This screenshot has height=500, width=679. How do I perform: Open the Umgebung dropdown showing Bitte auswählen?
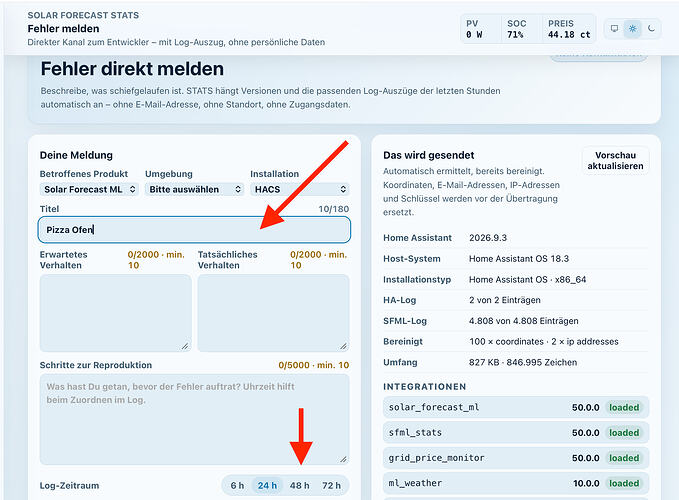coord(194,189)
